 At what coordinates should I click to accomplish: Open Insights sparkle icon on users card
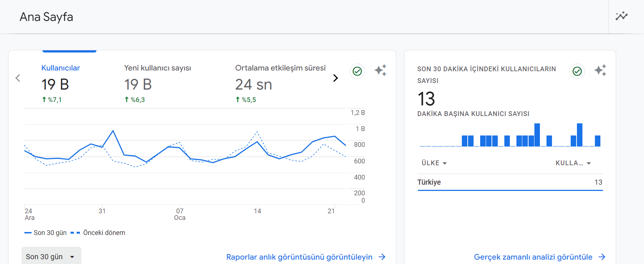click(380, 70)
